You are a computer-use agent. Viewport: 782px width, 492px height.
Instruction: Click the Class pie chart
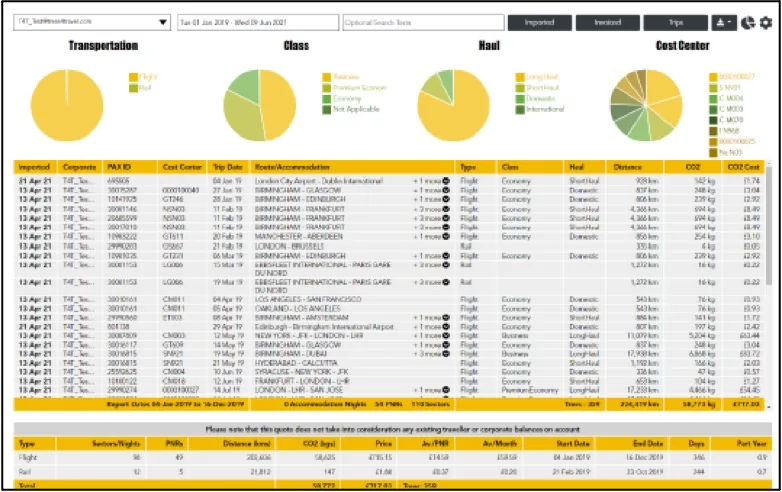[x=259, y=105]
